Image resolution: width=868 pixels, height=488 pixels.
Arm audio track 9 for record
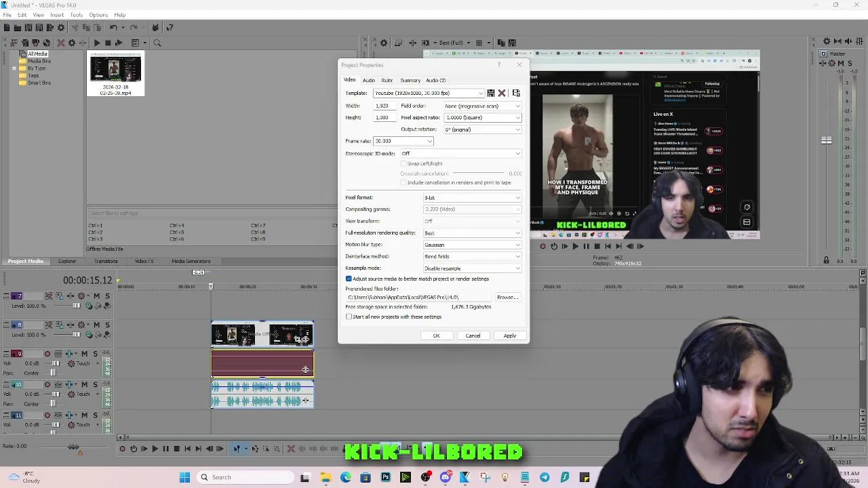pyautogui.click(x=47, y=354)
